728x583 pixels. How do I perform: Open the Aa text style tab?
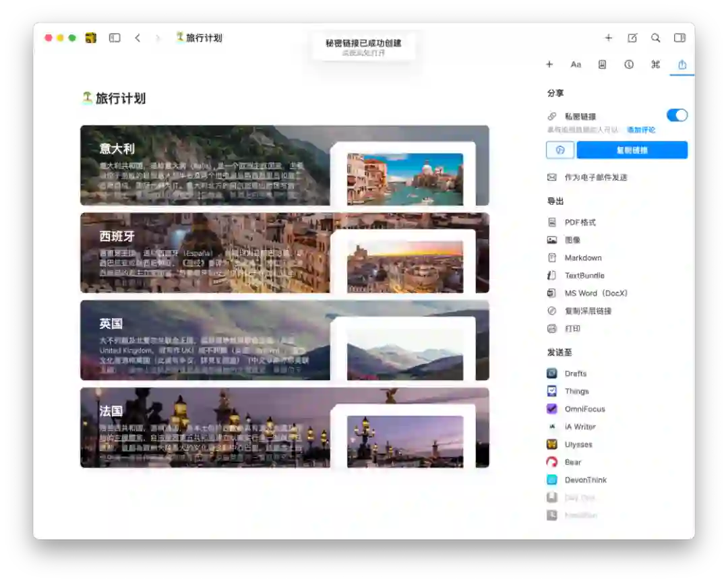point(576,65)
